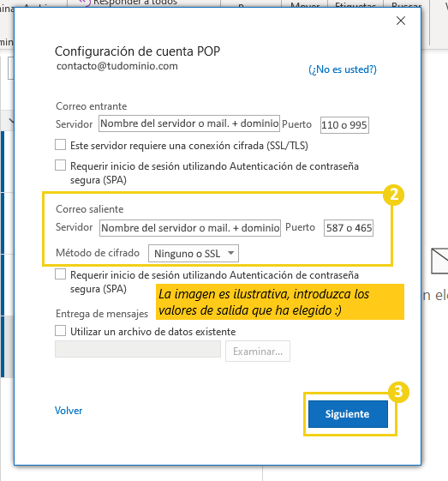Click the contacto@tudominio.com address text

[x=117, y=66]
